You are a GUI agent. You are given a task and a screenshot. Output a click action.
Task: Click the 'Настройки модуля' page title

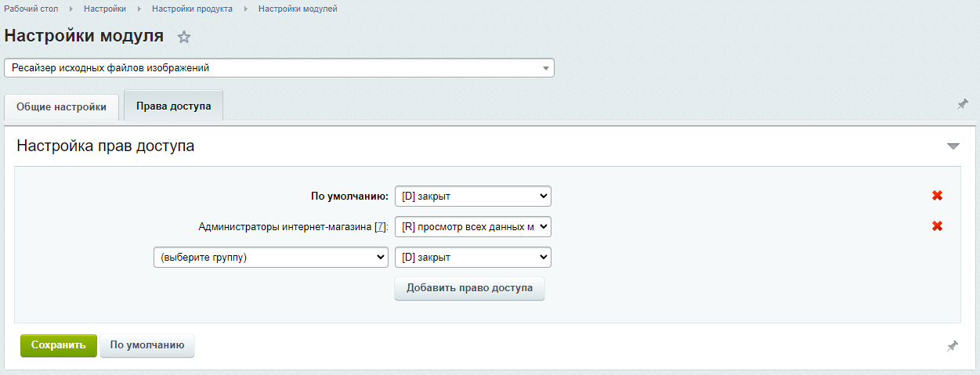click(x=84, y=36)
